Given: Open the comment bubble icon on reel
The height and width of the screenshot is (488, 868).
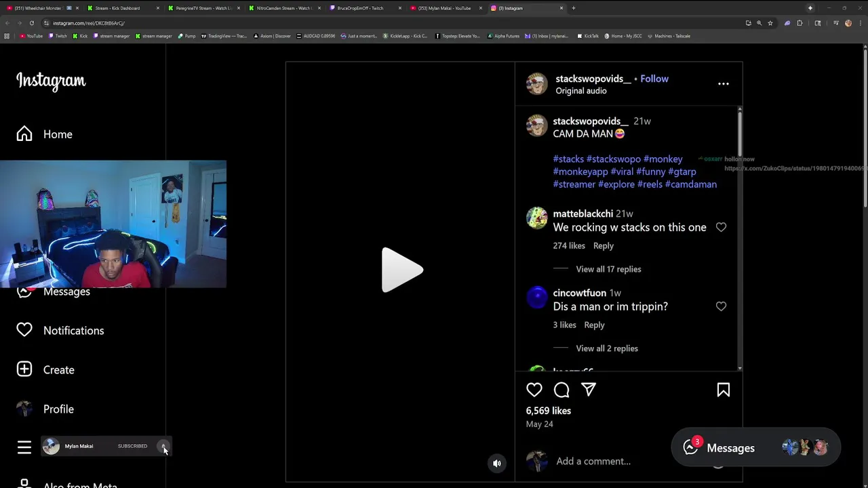Looking at the screenshot, I should pyautogui.click(x=561, y=390).
